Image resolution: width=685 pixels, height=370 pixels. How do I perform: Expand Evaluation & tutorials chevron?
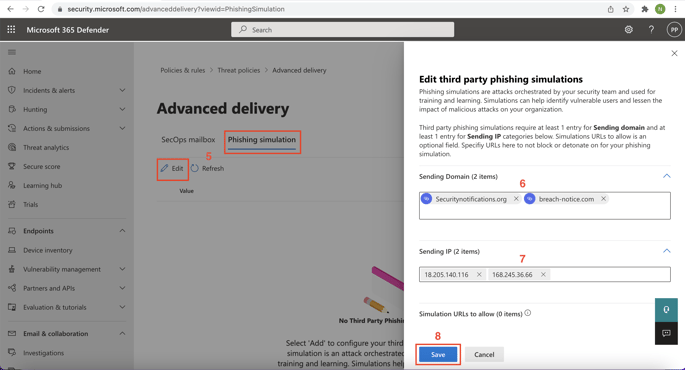click(x=122, y=307)
